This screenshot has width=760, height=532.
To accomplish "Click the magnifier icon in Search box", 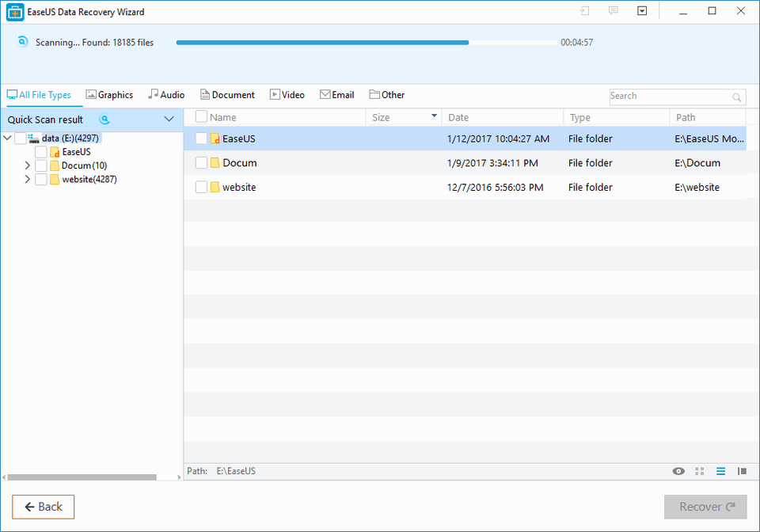I will (737, 97).
